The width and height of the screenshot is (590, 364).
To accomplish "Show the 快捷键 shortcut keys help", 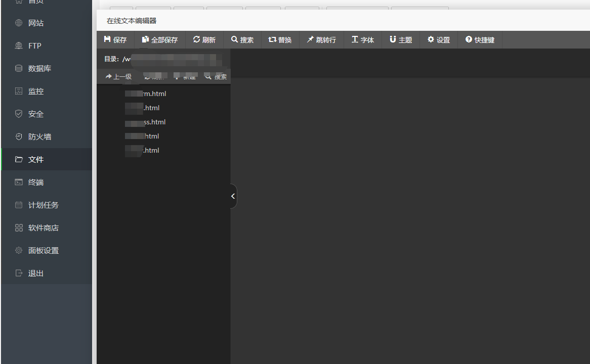I will (480, 39).
